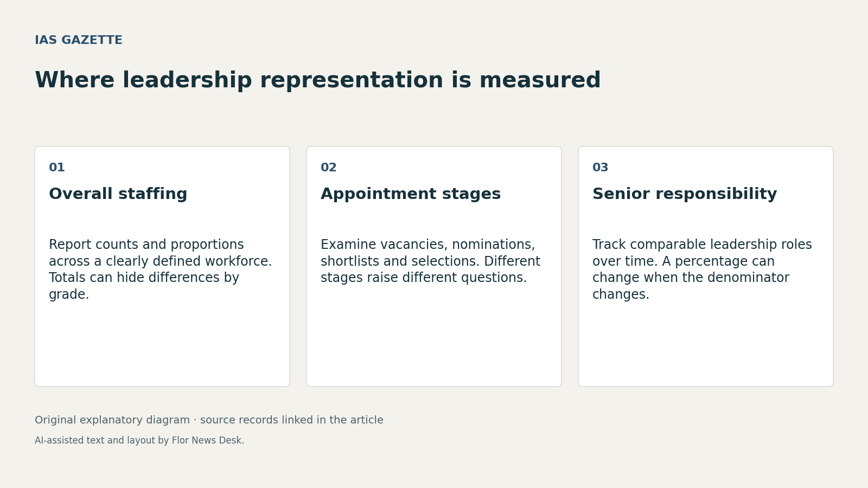Click the 02 number label
Viewport: 868px width, 488px height.
[x=329, y=168]
